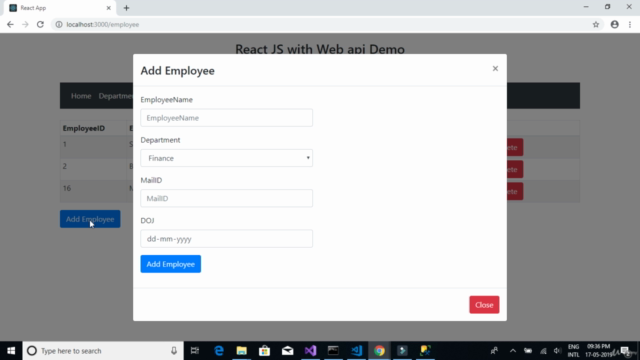Screen dimensions: 640x360
Task: Open Microsoft Store from taskbar
Action: [x=264, y=351]
